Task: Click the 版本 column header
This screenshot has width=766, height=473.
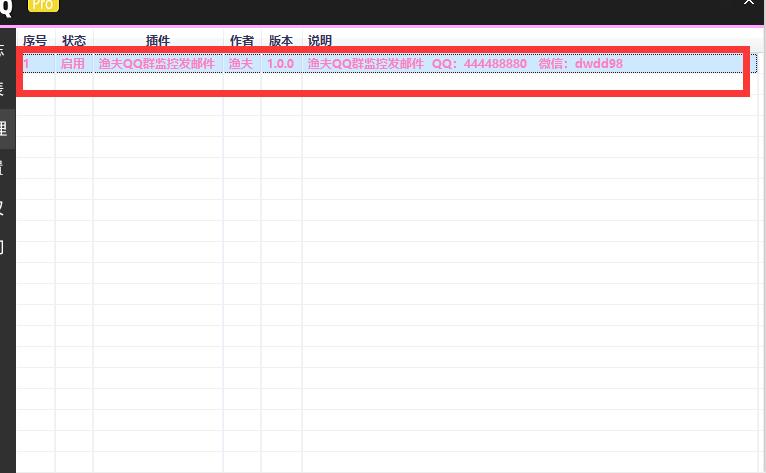Action: pyautogui.click(x=281, y=40)
